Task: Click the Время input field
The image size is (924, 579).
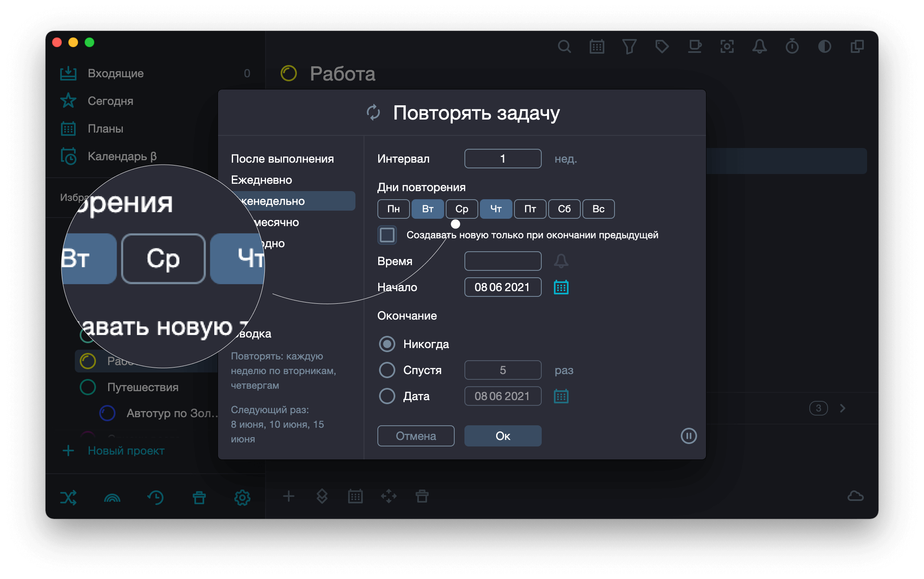Action: pyautogui.click(x=503, y=261)
